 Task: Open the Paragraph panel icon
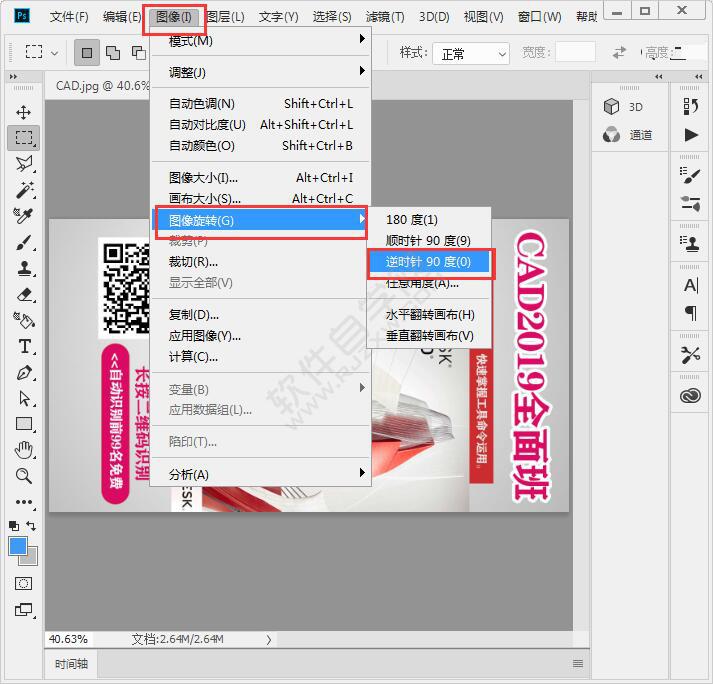(x=690, y=313)
